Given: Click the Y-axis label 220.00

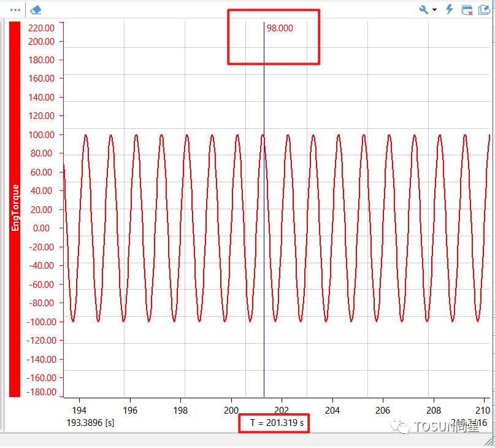Looking at the screenshot, I should click(x=41, y=28).
